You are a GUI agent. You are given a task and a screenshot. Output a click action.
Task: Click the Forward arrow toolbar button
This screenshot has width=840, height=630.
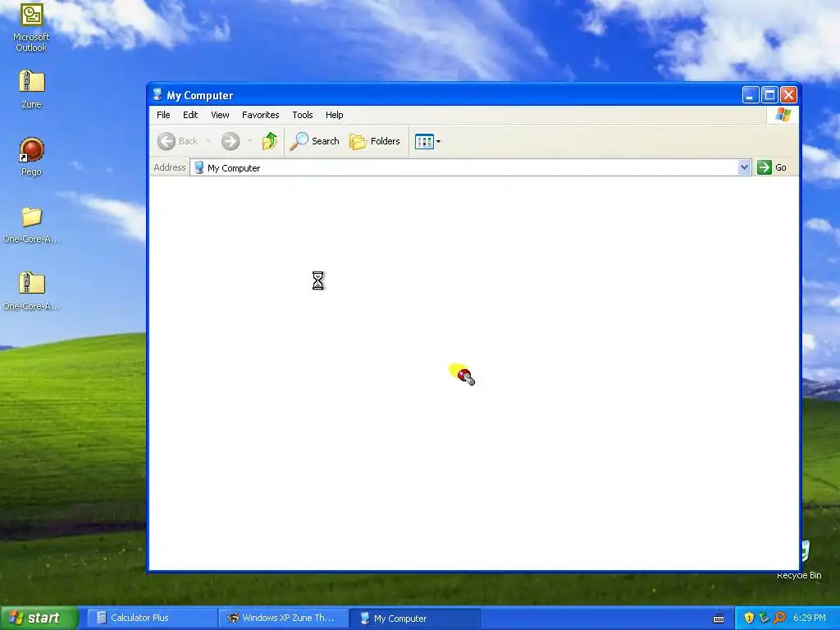coord(231,141)
